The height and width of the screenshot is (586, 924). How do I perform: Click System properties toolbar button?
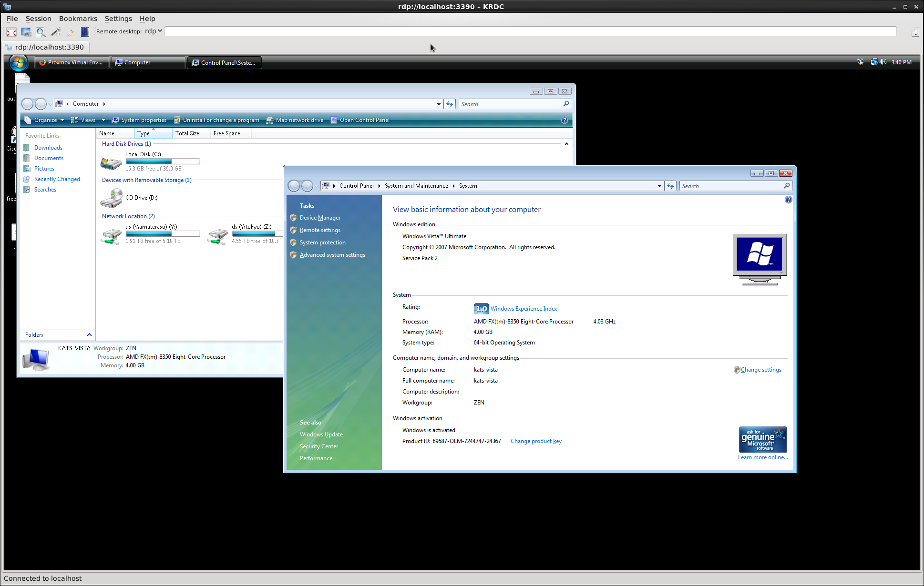point(139,120)
